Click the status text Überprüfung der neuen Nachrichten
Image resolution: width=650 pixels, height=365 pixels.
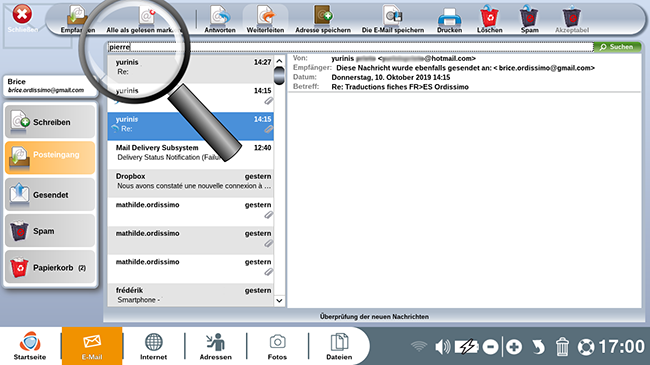click(374, 316)
